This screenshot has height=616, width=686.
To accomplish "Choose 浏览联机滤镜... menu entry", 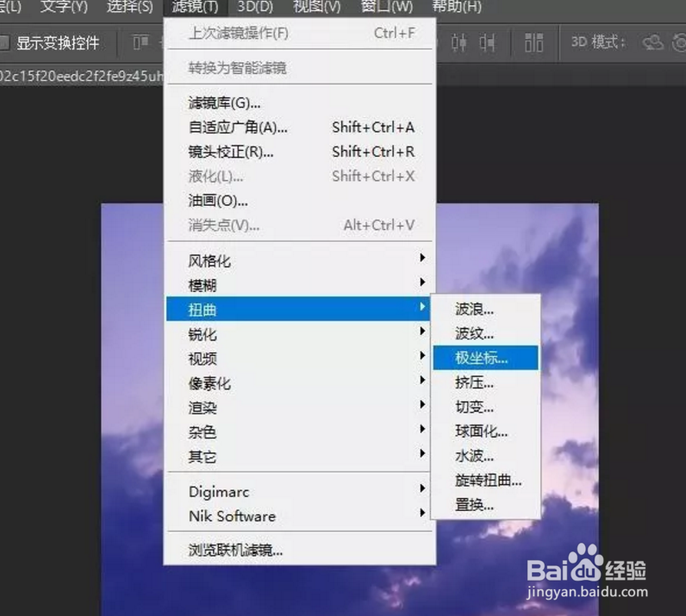I will pos(300,550).
